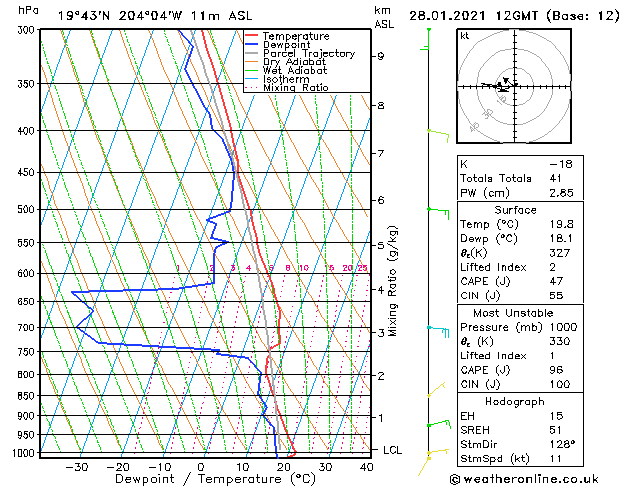The image size is (629, 486).
Task: Click the yellow wind barb near 850 hPa
Action: (x=436, y=389)
